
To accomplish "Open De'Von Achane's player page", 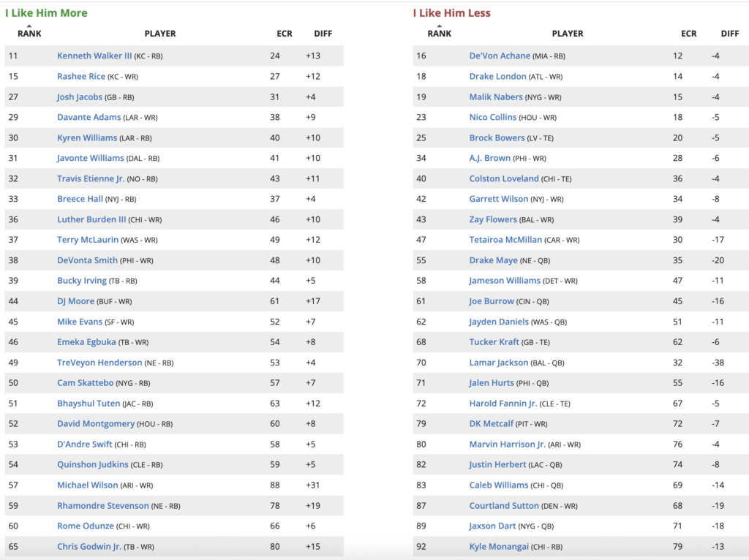I will 498,56.
